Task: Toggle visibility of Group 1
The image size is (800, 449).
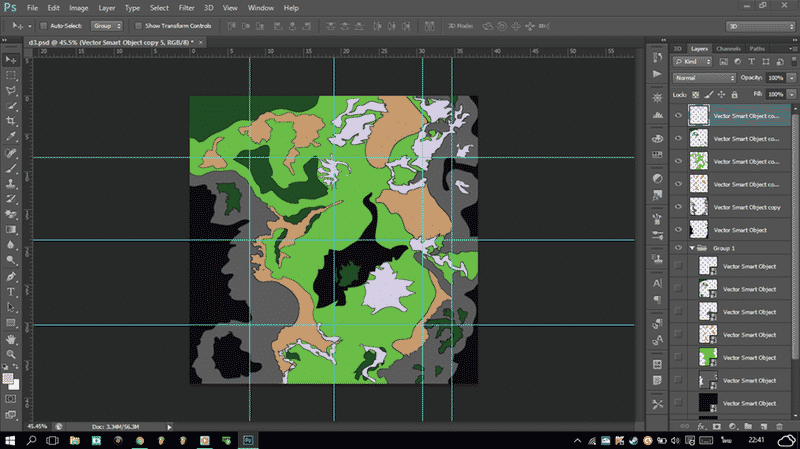Action: [x=678, y=247]
